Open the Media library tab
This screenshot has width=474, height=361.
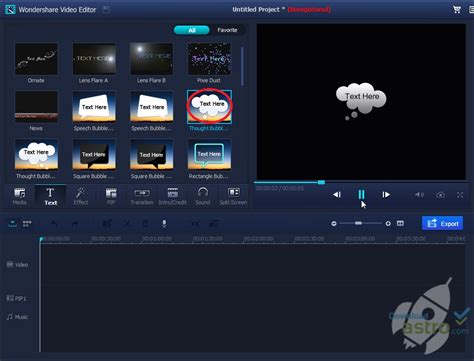click(19, 196)
